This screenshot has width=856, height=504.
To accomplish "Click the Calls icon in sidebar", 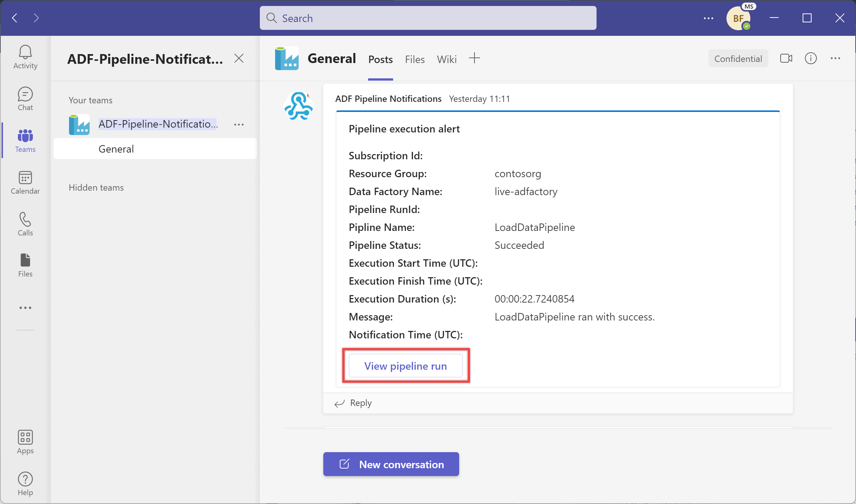I will pyautogui.click(x=25, y=225).
